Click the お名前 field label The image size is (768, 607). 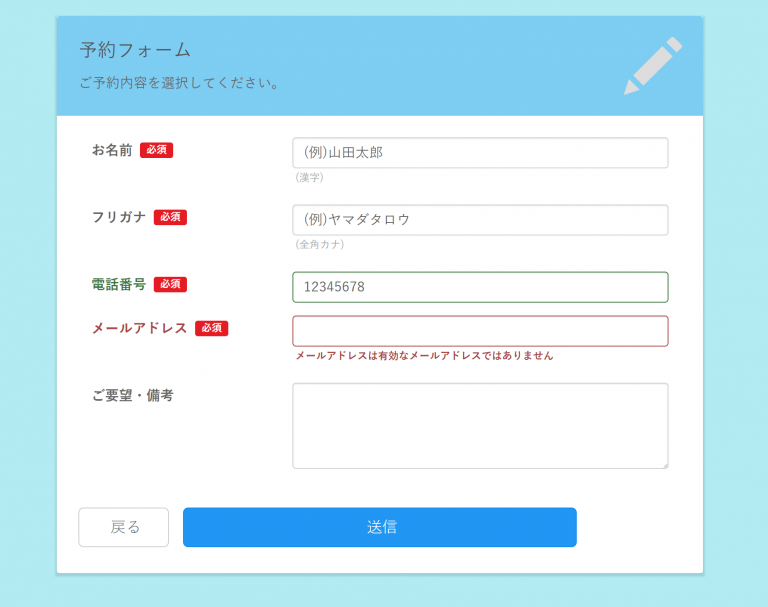(x=112, y=150)
